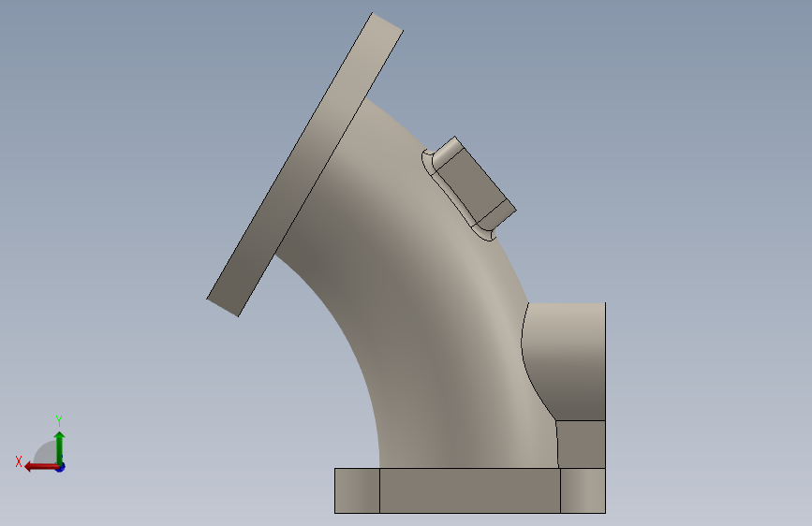
Task: Click the blue Z axis dot of the triad
Action: 61,467
